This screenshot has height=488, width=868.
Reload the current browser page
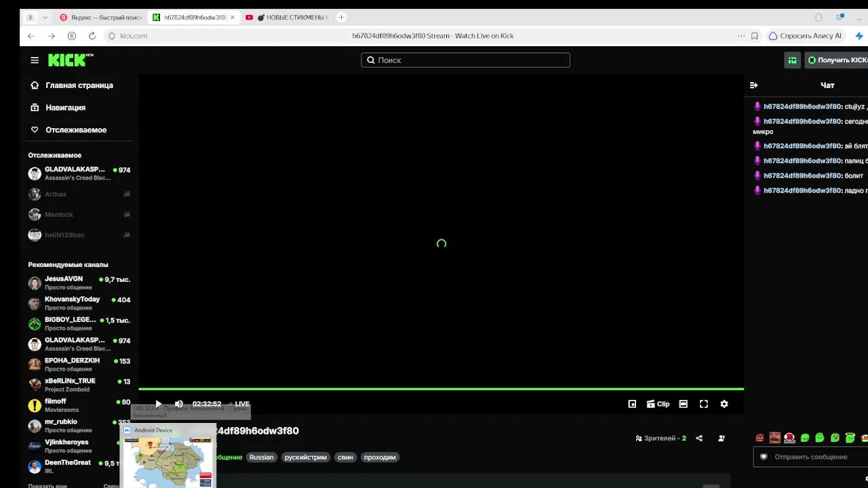click(x=92, y=36)
